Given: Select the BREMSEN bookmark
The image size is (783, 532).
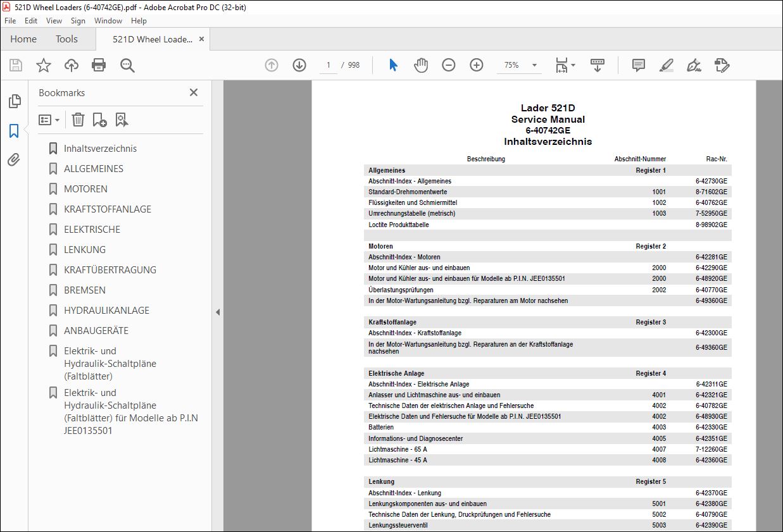Looking at the screenshot, I should pyautogui.click(x=85, y=290).
